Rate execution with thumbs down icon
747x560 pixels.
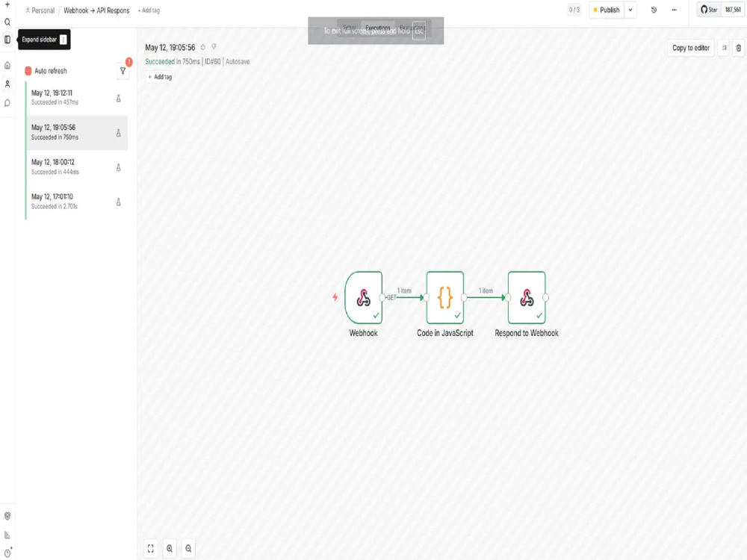click(214, 47)
